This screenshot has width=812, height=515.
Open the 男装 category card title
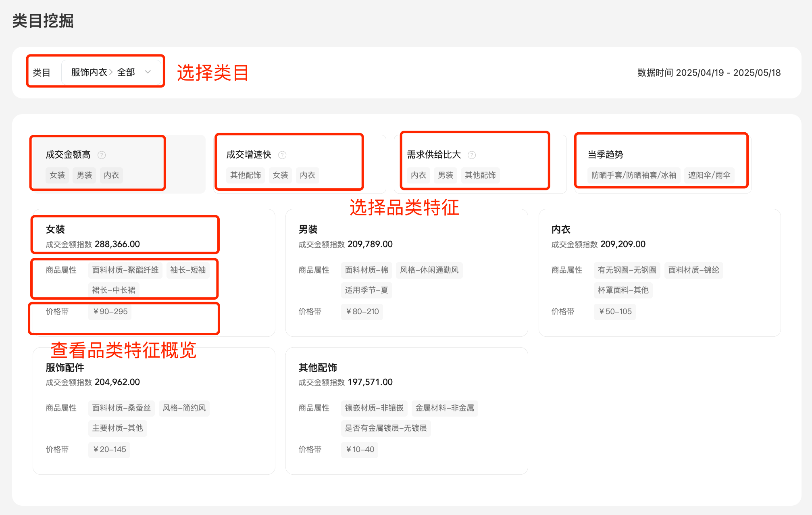pyautogui.click(x=308, y=229)
